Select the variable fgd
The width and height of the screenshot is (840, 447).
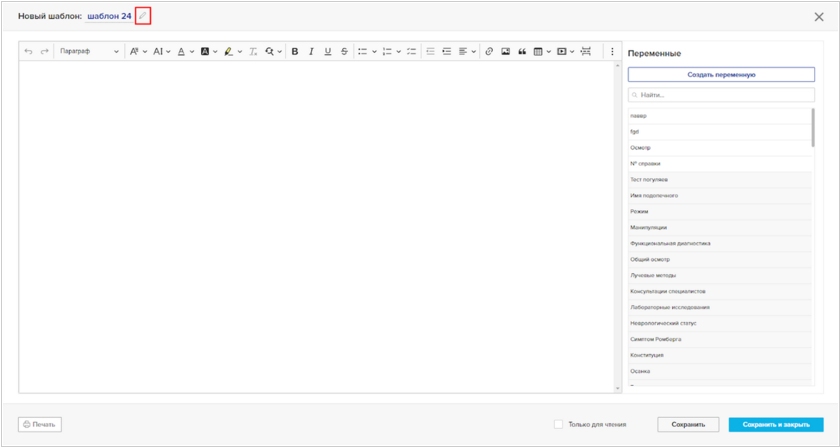pos(720,132)
